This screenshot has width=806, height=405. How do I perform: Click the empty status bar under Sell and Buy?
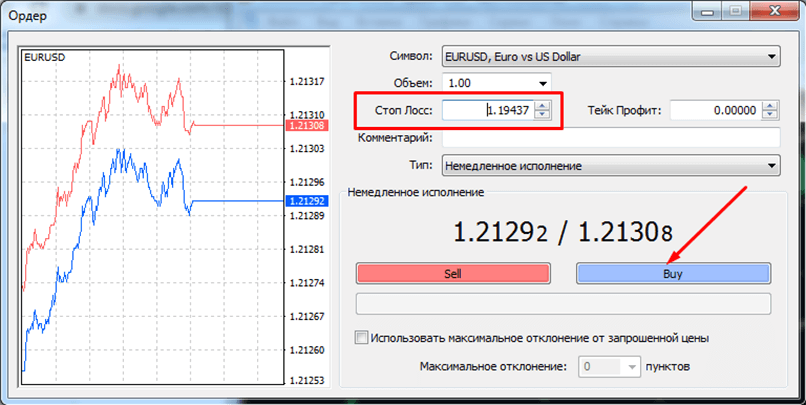pyautogui.click(x=563, y=304)
